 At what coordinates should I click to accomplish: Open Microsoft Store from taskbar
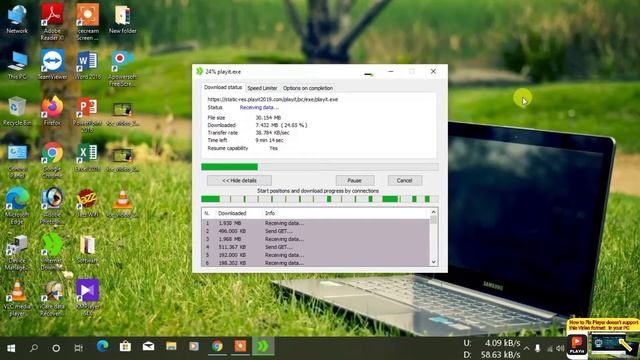[125, 347]
